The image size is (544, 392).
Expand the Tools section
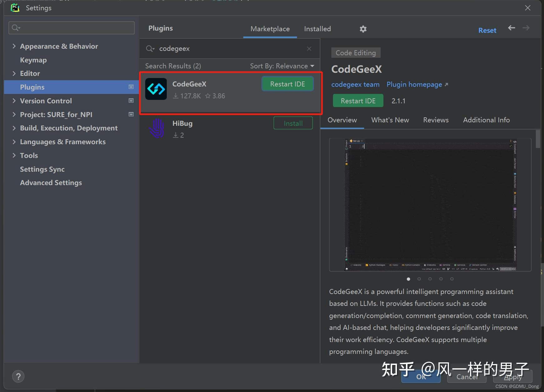14,155
